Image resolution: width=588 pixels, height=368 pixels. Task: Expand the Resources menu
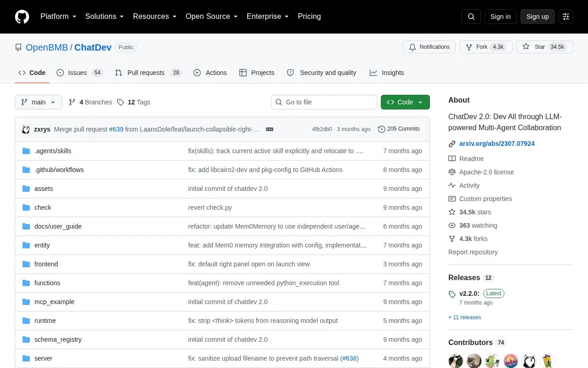tap(155, 16)
